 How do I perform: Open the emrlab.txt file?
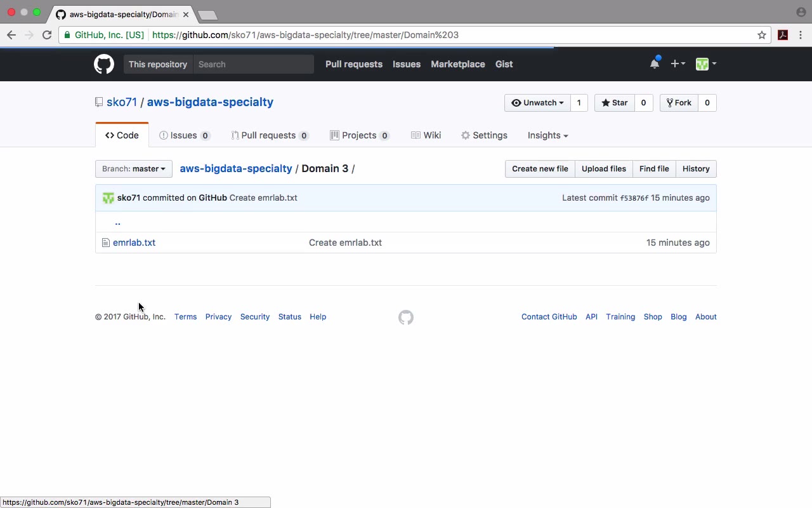click(134, 243)
